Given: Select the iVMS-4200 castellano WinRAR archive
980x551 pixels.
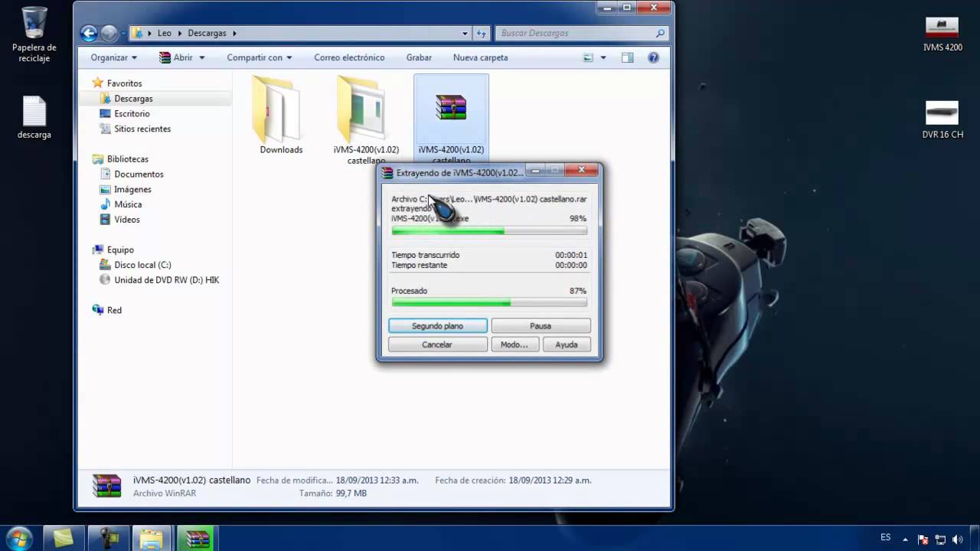Looking at the screenshot, I should [x=451, y=120].
